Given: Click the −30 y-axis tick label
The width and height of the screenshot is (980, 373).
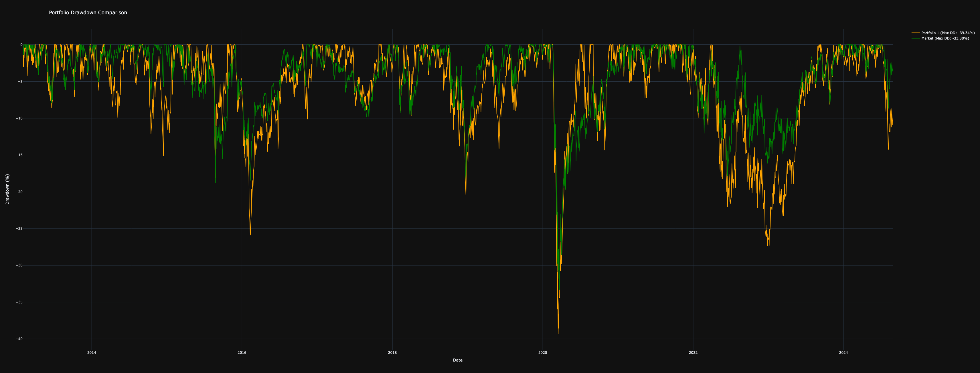Looking at the screenshot, I should pyautogui.click(x=18, y=265).
